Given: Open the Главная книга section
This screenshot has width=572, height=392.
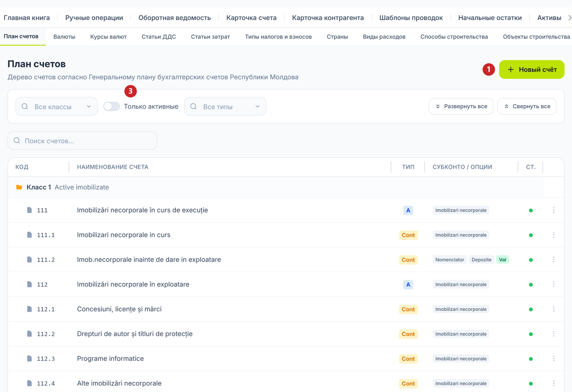Looking at the screenshot, I should (x=27, y=18).
